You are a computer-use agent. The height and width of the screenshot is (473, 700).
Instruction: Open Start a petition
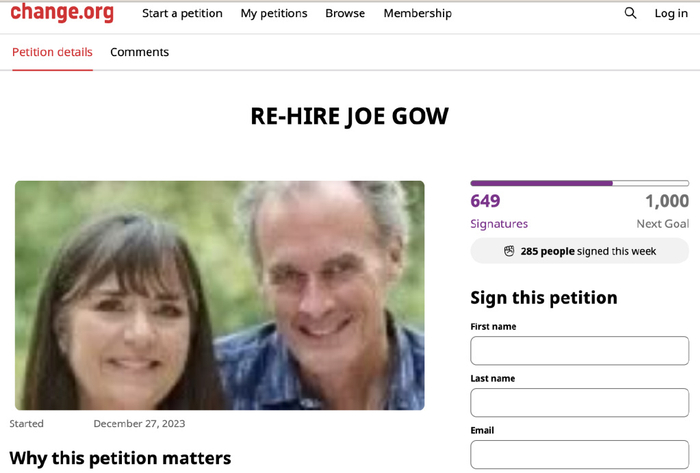(x=182, y=13)
